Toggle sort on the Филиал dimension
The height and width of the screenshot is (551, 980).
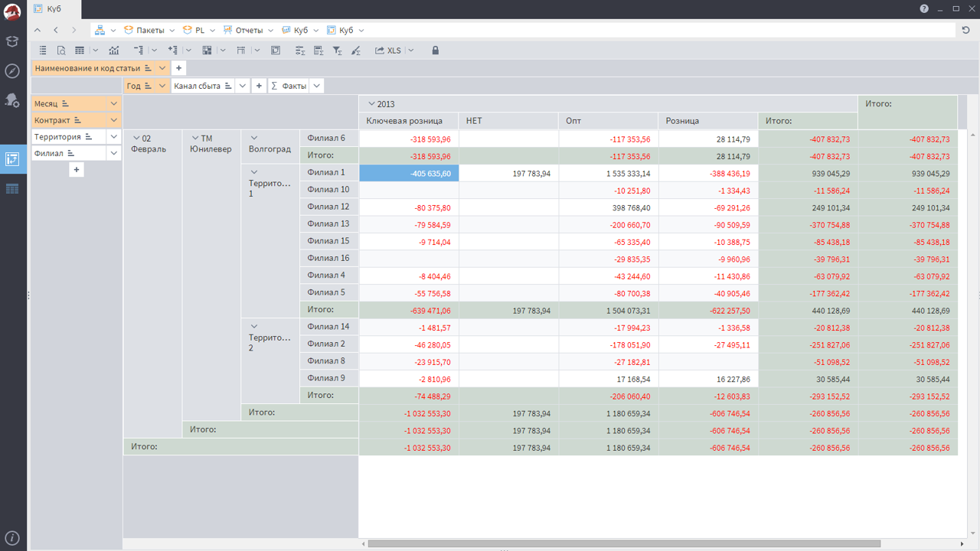pyautogui.click(x=71, y=154)
